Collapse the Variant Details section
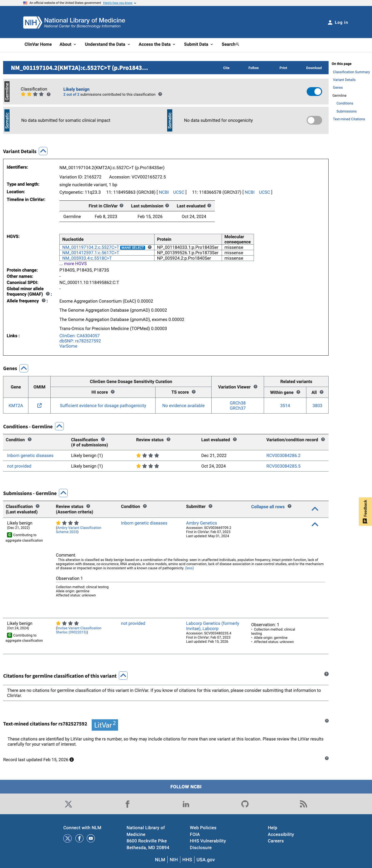This screenshot has width=372, height=868. [x=43, y=151]
